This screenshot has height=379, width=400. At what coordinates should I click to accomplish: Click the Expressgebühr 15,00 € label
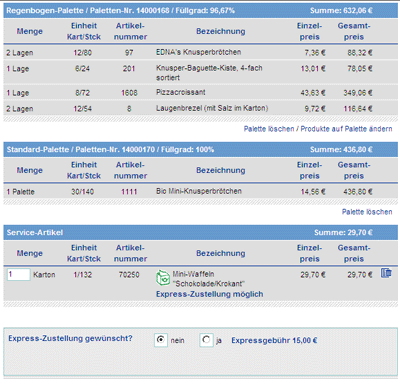pos(274,340)
